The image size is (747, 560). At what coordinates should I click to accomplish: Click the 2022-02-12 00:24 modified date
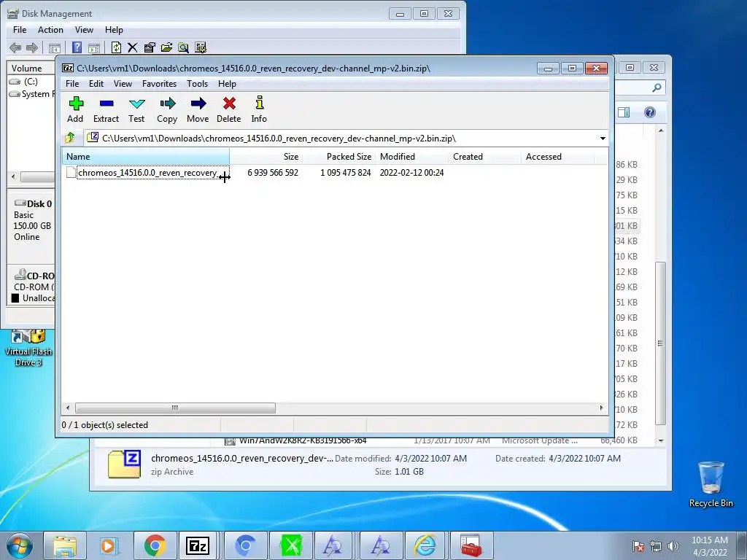pyautogui.click(x=411, y=172)
